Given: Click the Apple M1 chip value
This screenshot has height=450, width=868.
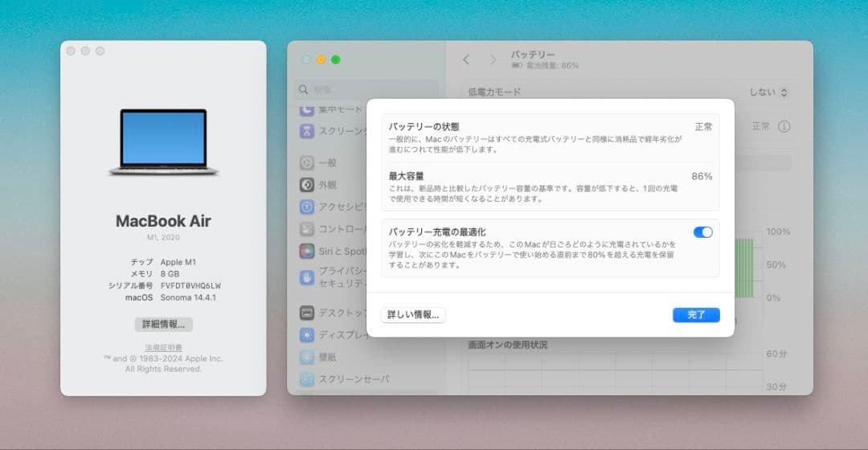Looking at the screenshot, I should 178,262.
